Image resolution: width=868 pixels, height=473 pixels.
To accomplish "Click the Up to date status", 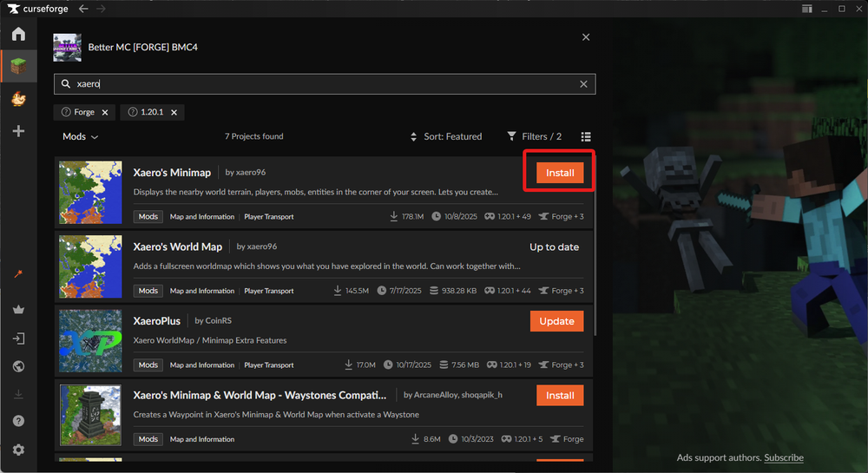I will click(x=554, y=247).
